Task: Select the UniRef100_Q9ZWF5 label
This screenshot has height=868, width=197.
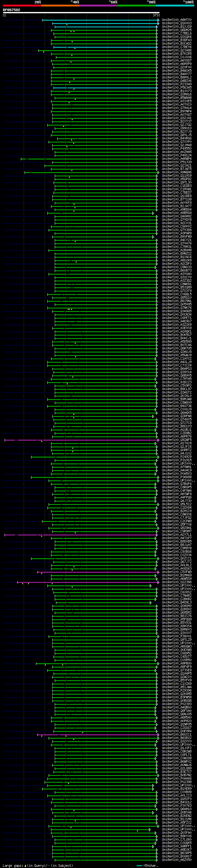Action: (x=177, y=440)
